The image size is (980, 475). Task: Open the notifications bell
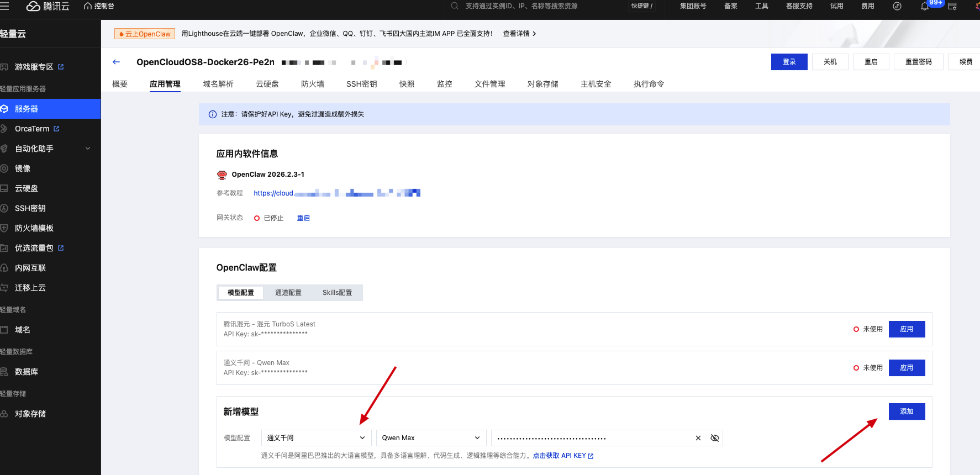coord(924,7)
